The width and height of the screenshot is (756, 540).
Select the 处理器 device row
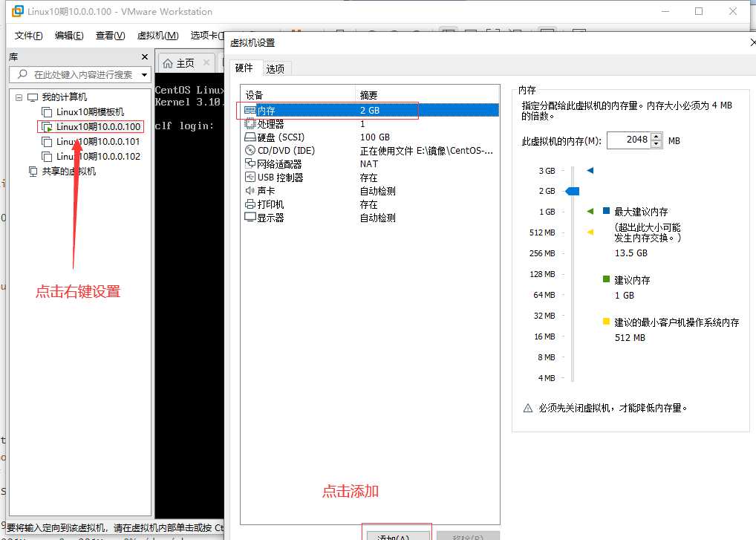point(369,124)
